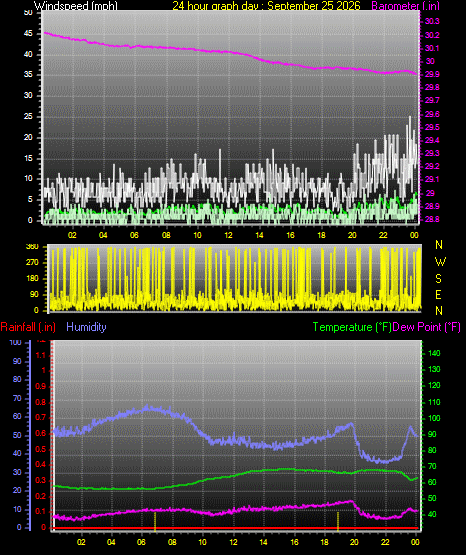This screenshot has height=555, width=466.
Task: Click the green "60" temperature scale value
Action: pyautogui.click(x=432, y=482)
